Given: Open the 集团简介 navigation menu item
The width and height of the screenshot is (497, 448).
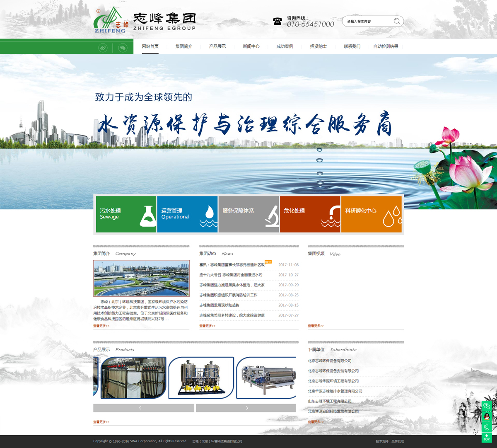Looking at the screenshot, I should point(183,46).
